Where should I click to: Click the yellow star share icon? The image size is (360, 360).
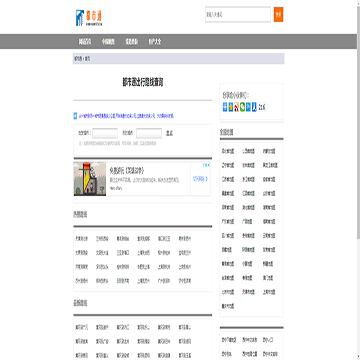tap(231, 107)
